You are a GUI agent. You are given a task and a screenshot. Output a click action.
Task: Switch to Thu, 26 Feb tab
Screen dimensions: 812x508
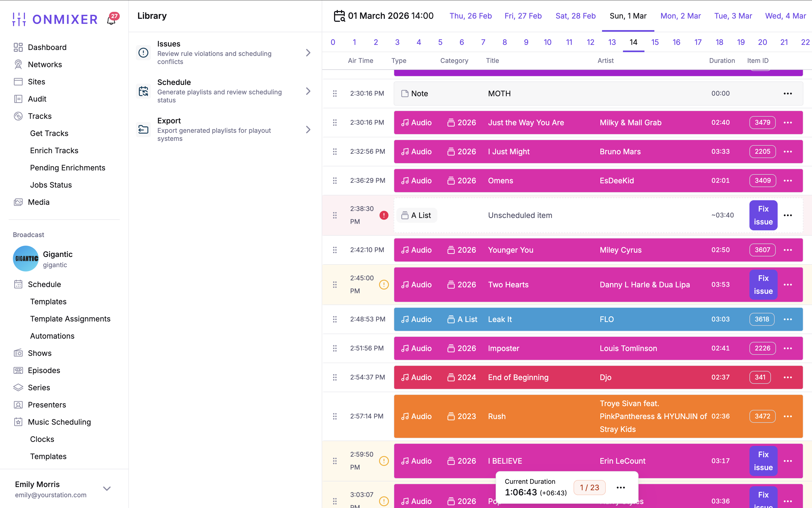coord(470,16)
